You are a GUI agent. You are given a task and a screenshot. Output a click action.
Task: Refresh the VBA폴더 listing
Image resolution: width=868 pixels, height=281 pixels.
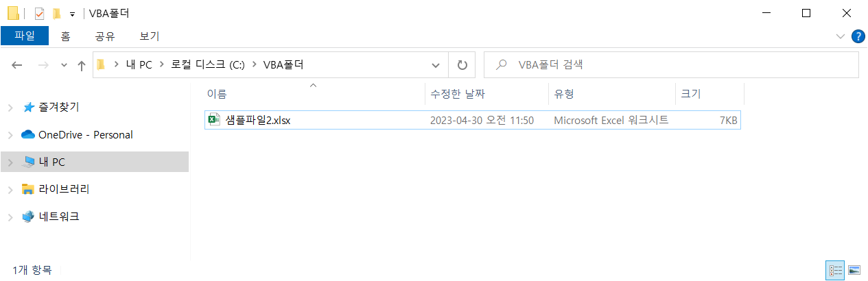[462, 65]
